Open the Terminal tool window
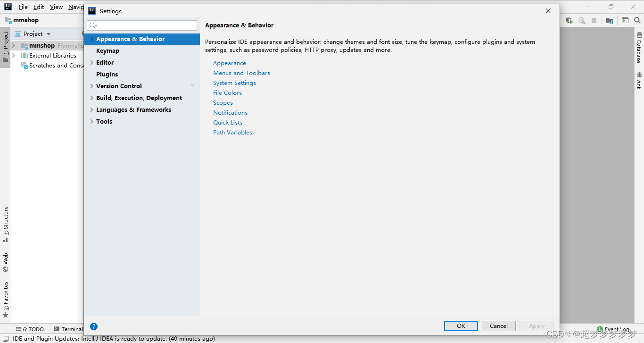 tap(68, 329)
